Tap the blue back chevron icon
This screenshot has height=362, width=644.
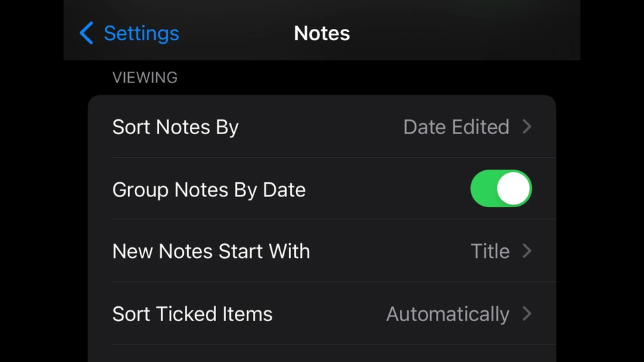tap(87, 33)
